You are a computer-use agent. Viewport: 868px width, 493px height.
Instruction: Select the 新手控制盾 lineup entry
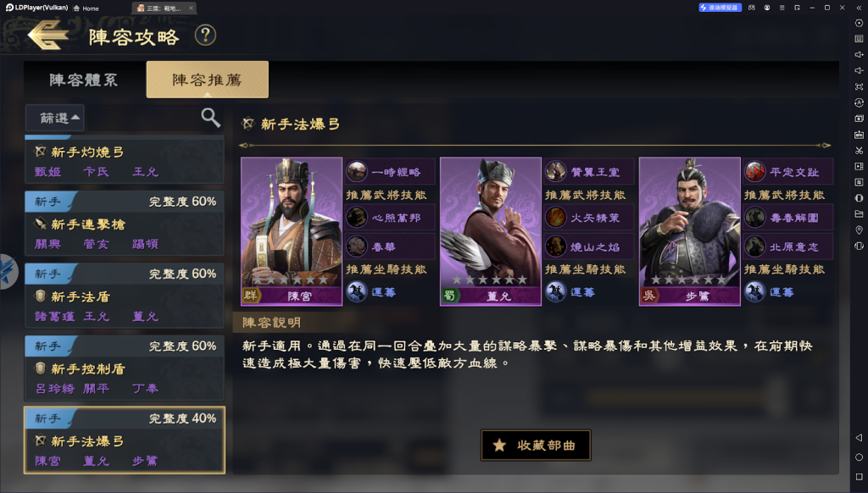125,368
